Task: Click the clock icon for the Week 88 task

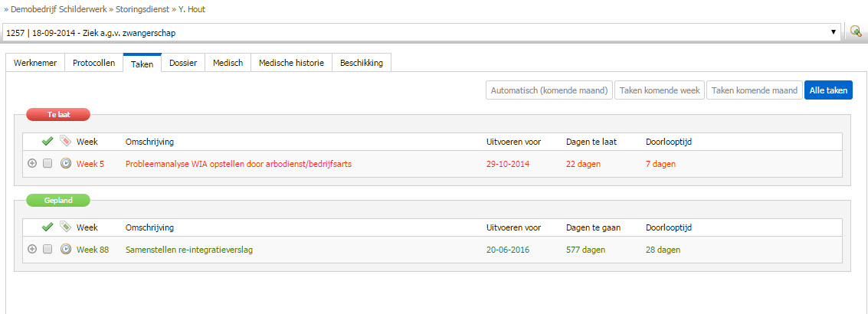Action: pyautogui.click(x=66, y=250)
